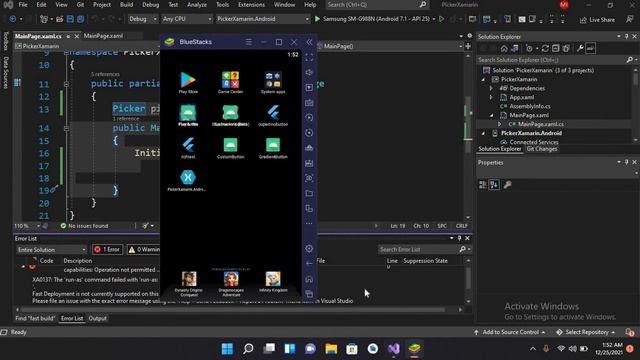Toggle the 1 Error filter
The height and width of the screenshot is (360, 640).
(x=107, y=249)
